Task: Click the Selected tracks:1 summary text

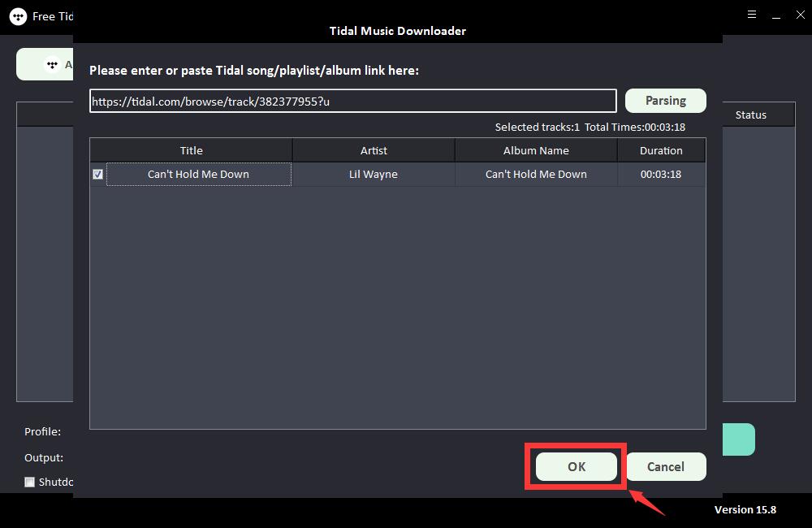Action: [537, 127]
